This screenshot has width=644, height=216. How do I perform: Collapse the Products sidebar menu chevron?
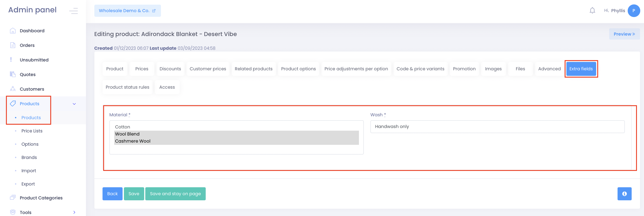(74, 104)
